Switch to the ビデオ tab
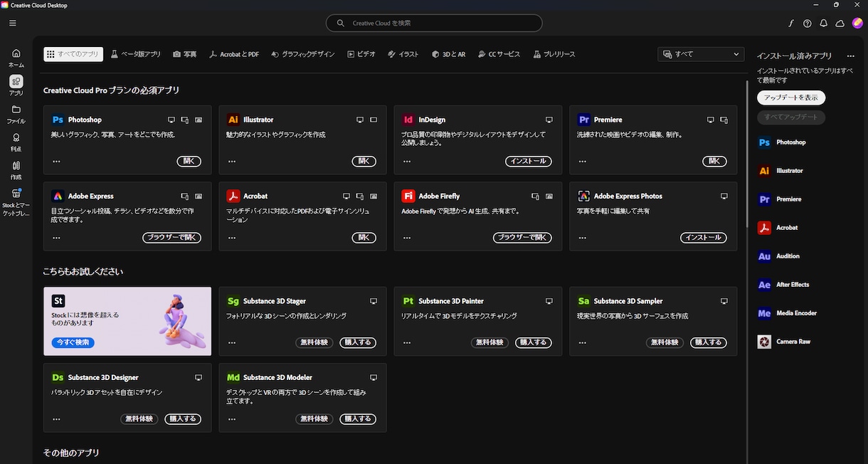Image resolution: width=868 pixels, height=464 pixels. [361, 54]
